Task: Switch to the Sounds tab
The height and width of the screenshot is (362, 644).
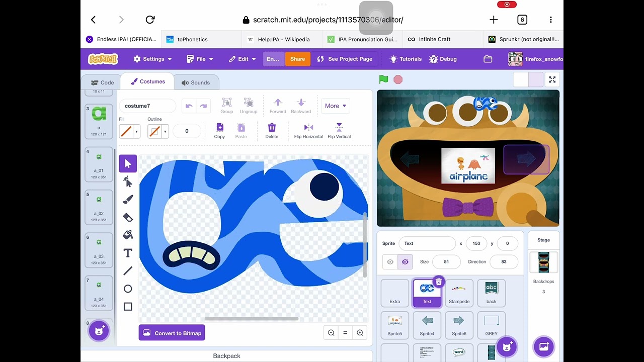Action: (x=196, y=82)
